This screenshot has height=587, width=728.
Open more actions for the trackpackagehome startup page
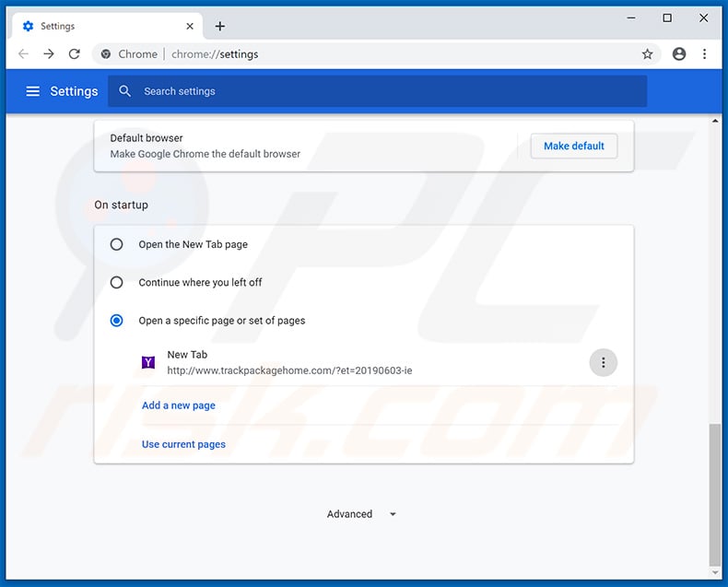pos(603,362)
